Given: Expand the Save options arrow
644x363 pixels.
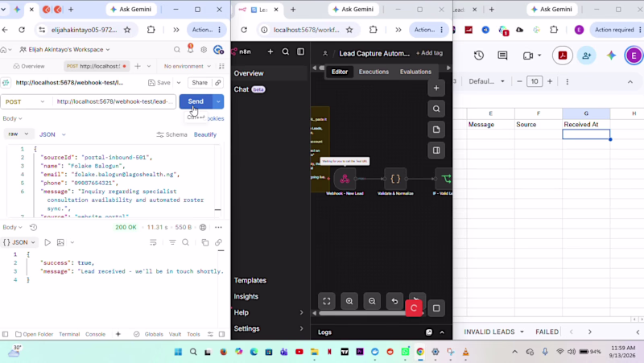Looking at the screenshot, I should pyautogui.click(x=179, y=83).
